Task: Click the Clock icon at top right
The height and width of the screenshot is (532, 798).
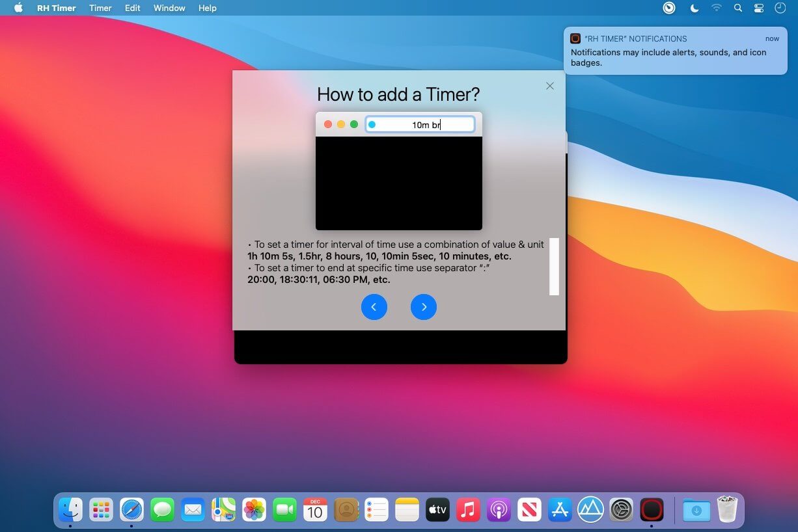Action: [779, 8]
